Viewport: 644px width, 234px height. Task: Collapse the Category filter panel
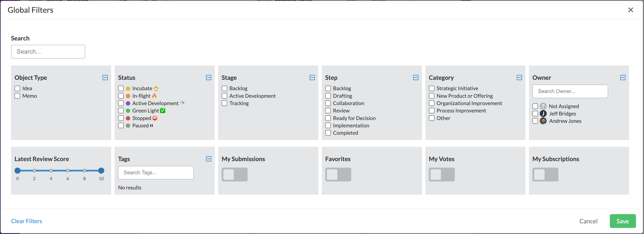point(519,77)
